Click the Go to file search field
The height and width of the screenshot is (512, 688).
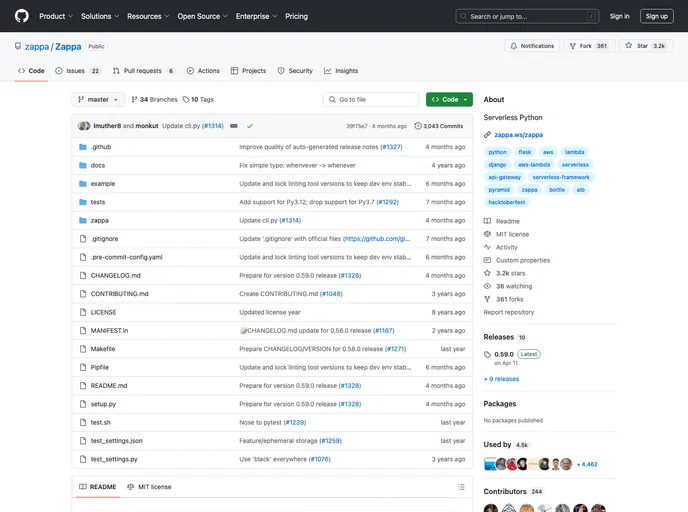coord(371,100)
